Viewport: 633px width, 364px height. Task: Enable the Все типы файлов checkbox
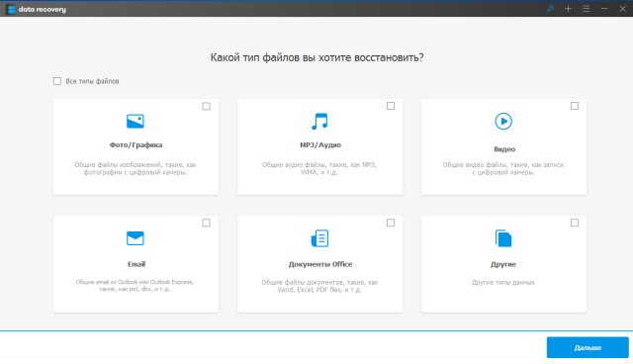point(57,81)
